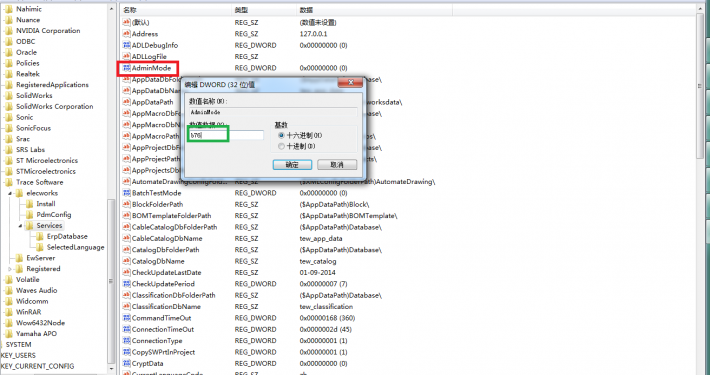This screenshot has width=710, height=375.
Task: Select the CatalogDbName value row
Action: coord(158,261)
